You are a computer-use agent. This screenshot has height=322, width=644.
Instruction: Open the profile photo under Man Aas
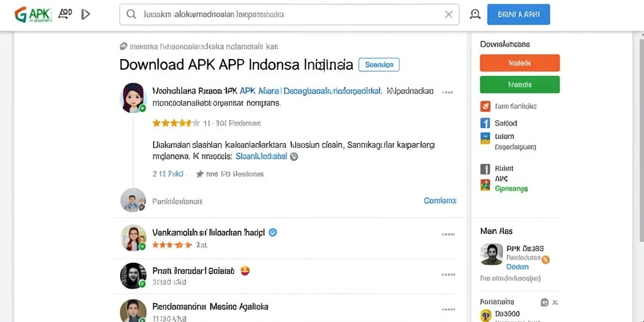pyautogui.click(x=491, y=254)
